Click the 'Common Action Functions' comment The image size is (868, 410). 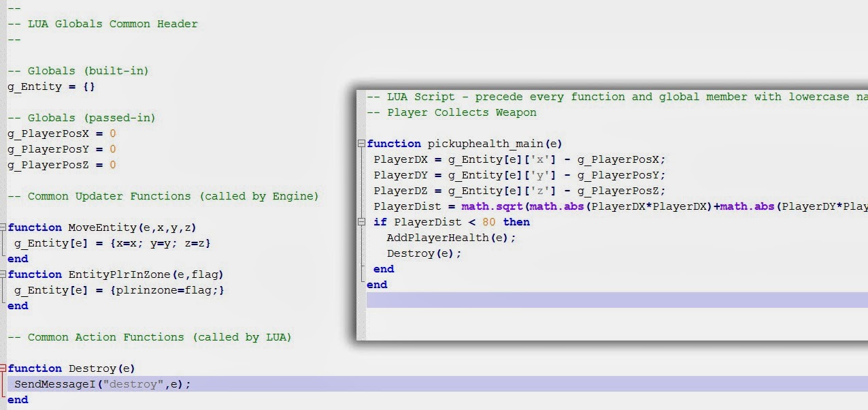pyautogui.click(x=150, y=337)
